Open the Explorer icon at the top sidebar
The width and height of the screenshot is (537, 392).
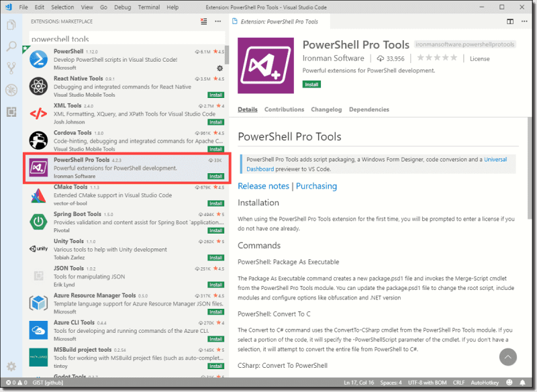pos(9,25)
